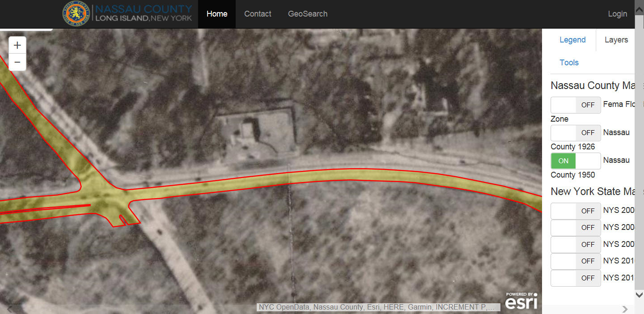The width and height of the screenshot is (644, 314).
Task: Click the map zoom out minus button
Action: click(17, 62)
